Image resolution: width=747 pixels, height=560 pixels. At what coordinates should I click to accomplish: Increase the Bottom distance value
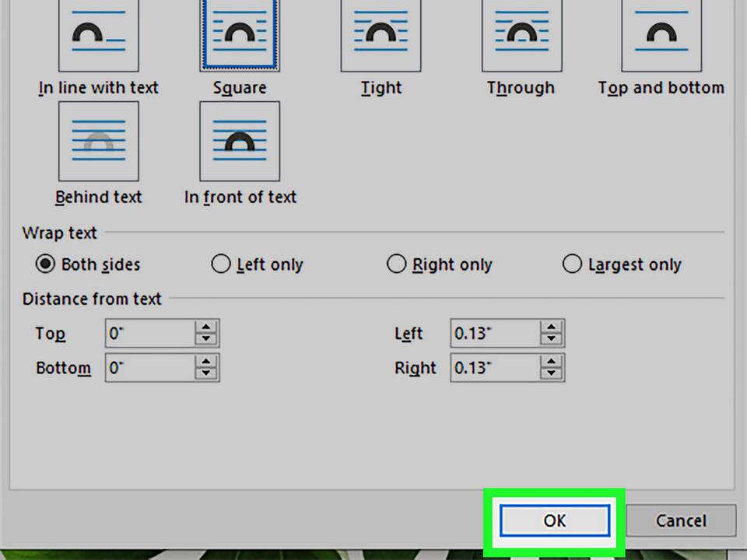205,362
